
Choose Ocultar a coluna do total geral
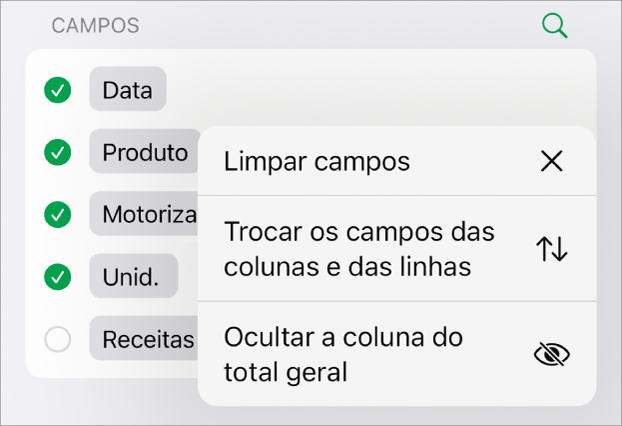[343, 354]
